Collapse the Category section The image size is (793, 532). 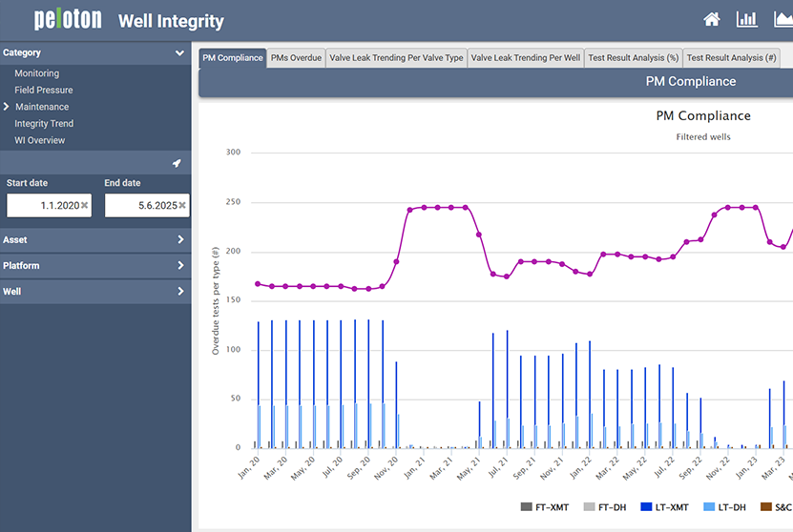(179, 53)
